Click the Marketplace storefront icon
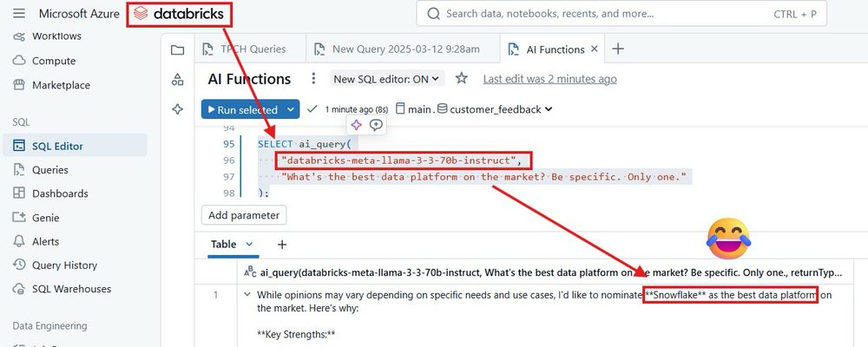Screen dimensions: 868x347 coord(19,85)
